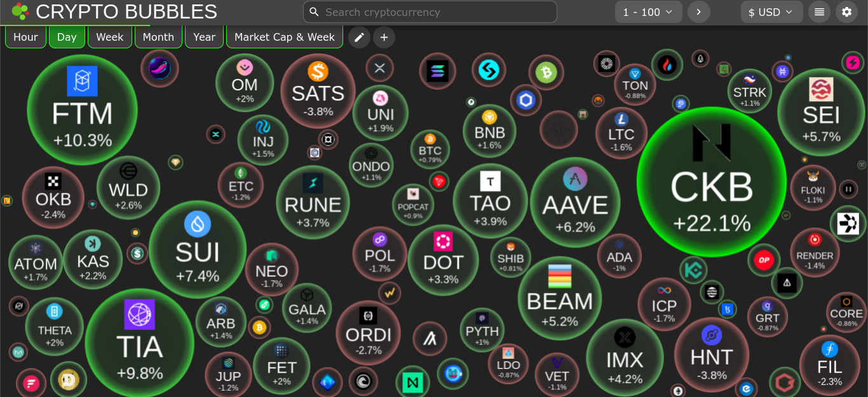The image size is (868, 397).
Task: Select the SATS bubble
Action: click(318, 91)
